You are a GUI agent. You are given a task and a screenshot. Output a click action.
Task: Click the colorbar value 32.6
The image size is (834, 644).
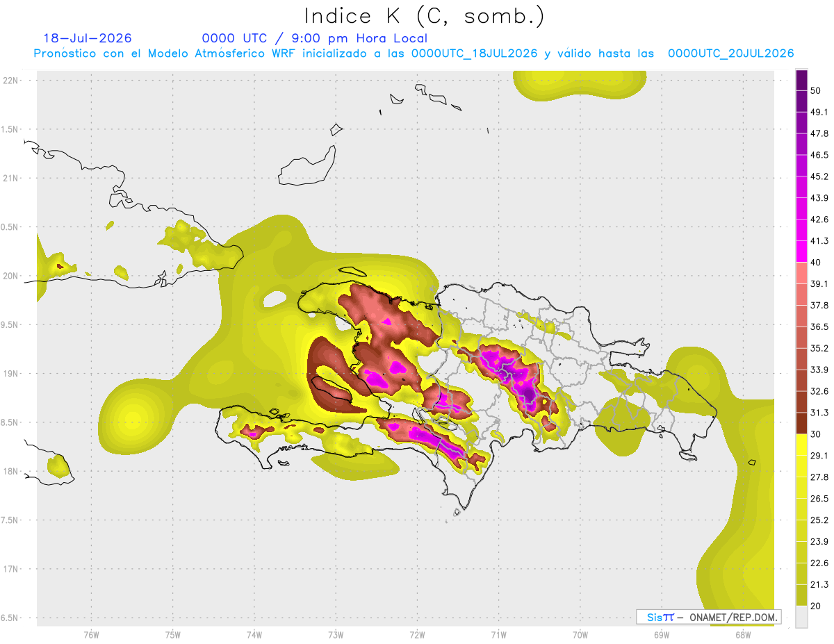coord(819,391)
